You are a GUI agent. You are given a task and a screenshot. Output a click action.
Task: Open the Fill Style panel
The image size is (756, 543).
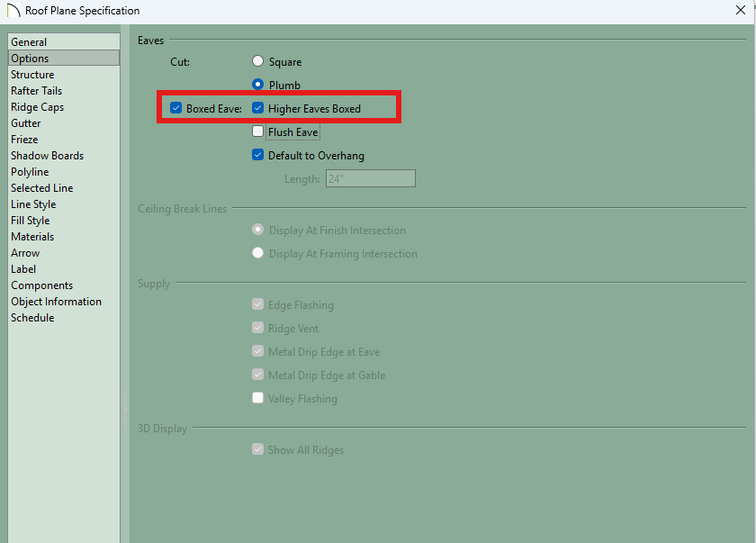tap(31, 221)
